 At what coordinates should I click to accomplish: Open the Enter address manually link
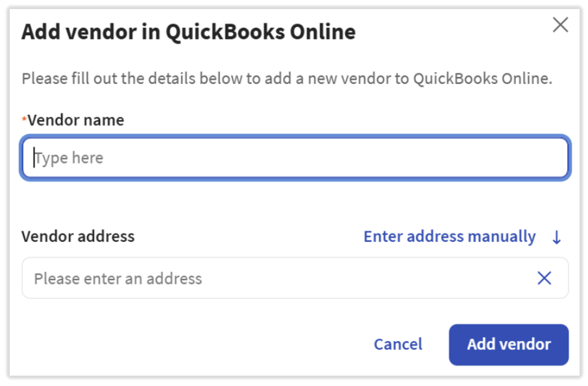point(449,237)
